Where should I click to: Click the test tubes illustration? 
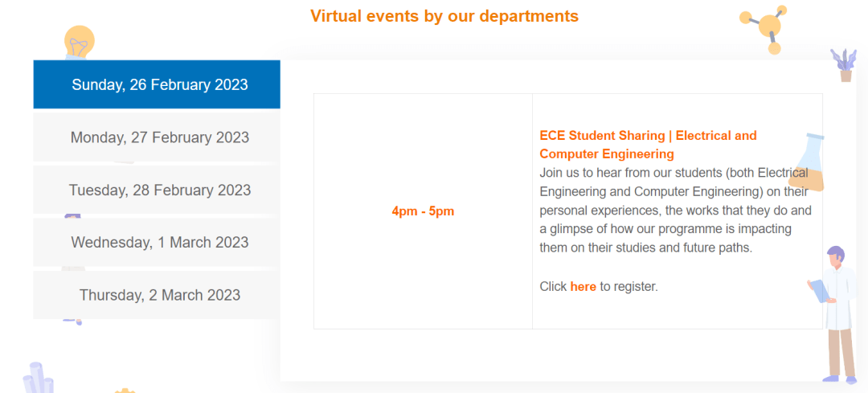coord(39,378)
